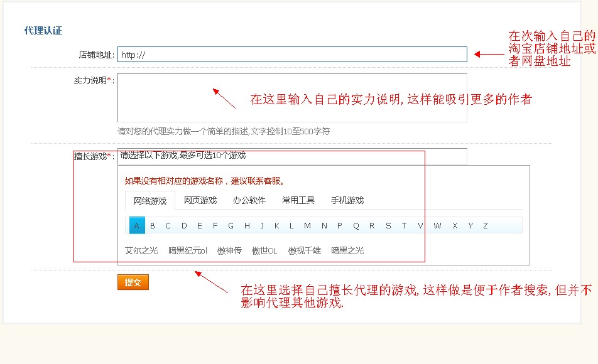Select letter A in alphabet filter

(137, 226)
